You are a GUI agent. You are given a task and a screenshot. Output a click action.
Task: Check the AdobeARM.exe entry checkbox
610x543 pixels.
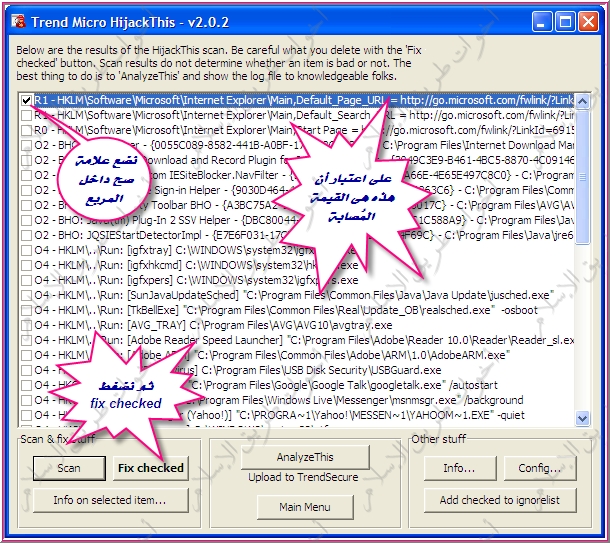point(26,355)
